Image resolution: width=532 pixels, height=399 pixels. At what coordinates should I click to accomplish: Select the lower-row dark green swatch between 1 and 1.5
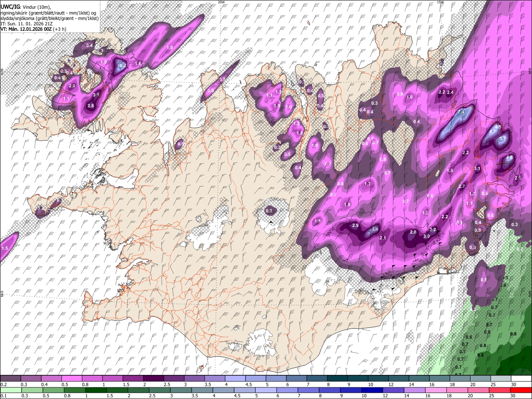pos(96,390)
